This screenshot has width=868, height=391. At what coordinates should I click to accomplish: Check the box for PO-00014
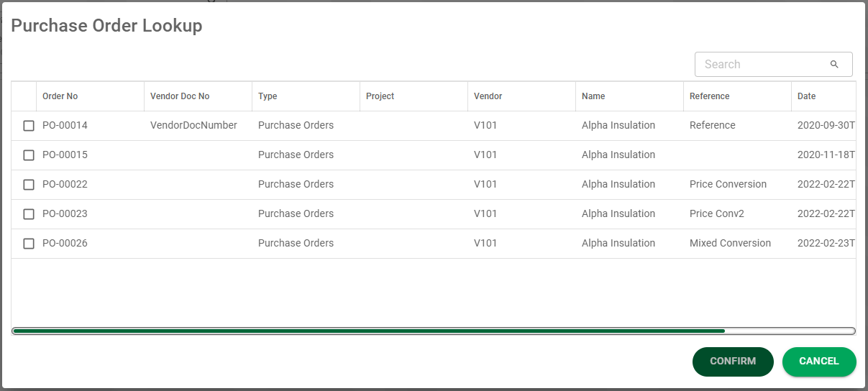click(x=29, y=126)
